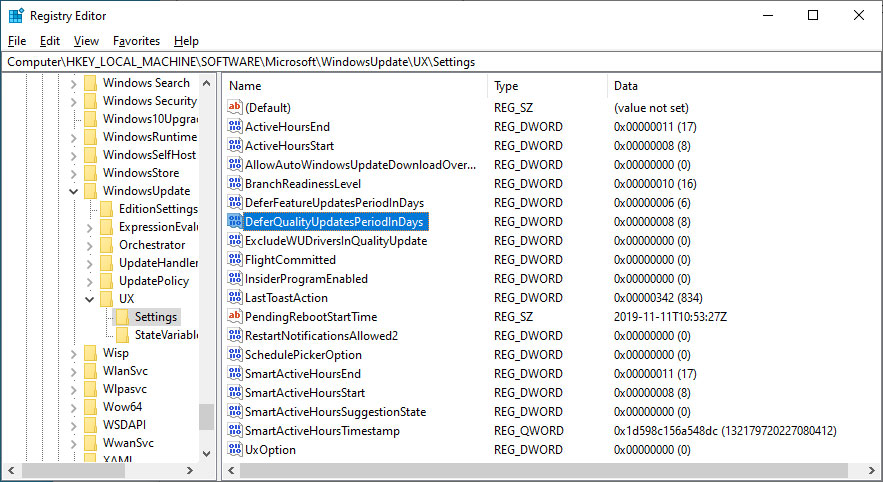Click the Settings folder icon in tree

(122, 317)
